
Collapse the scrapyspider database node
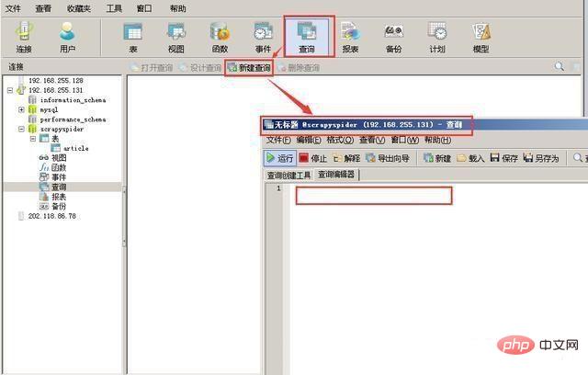tap(21, 130)
